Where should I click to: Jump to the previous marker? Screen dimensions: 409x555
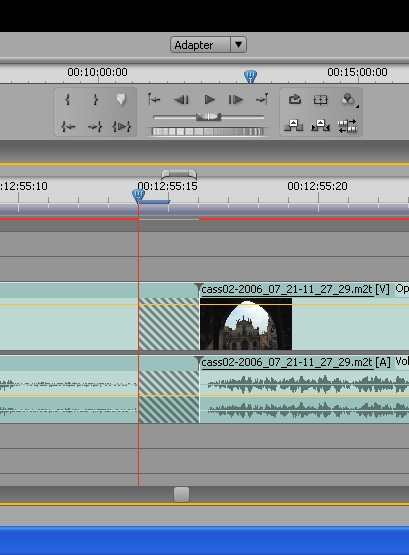click(154, 99)
